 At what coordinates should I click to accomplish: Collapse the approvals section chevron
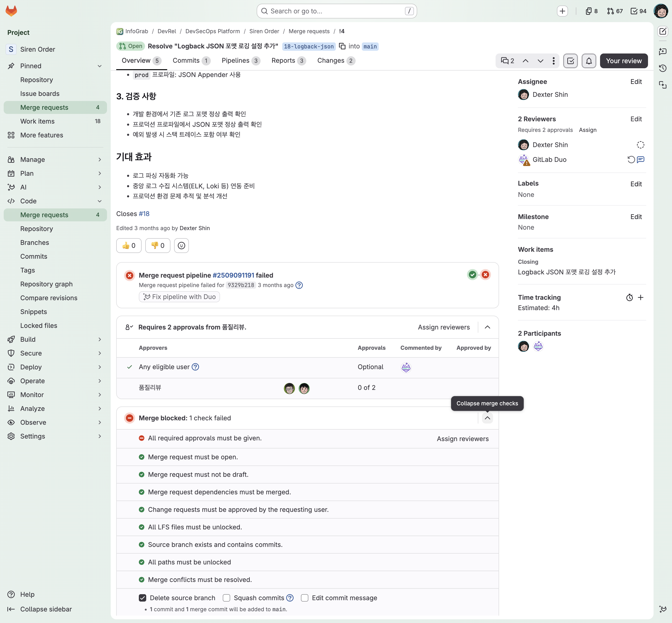click(x=487, y=327)
